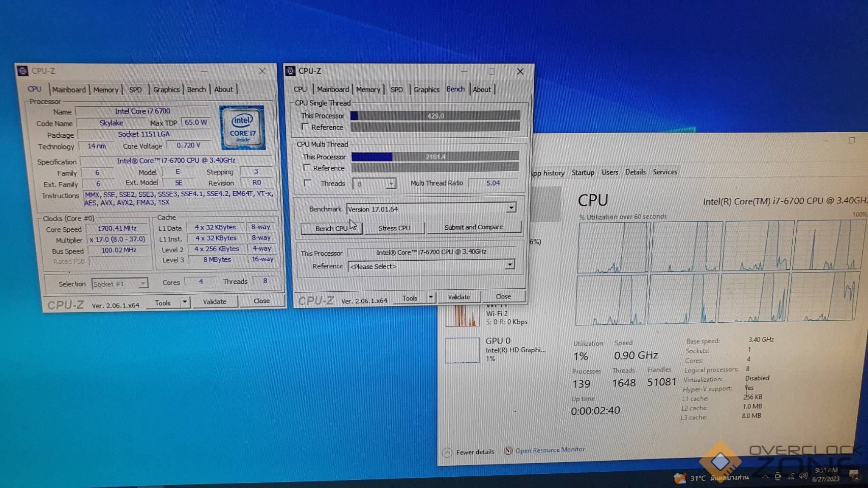Tick the Reference checkbox under CPU Multi Thread
This screenshot has width=868, height=488.
click(x=307, y=167)
